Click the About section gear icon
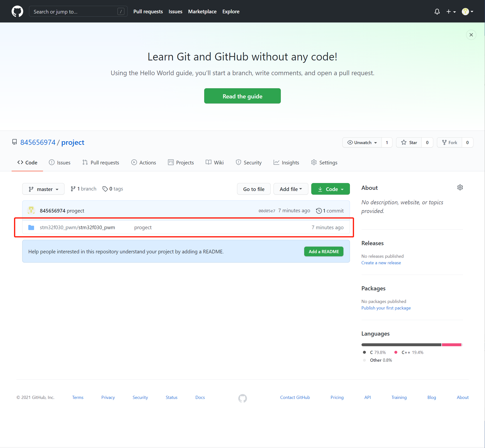Screen dimensions: 485x448 point(460,187)
